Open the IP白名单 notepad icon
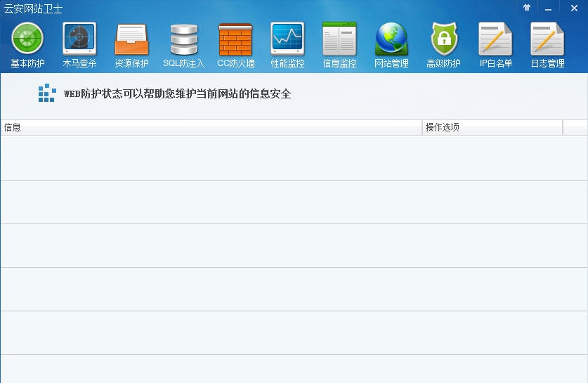The height and width of the screenshot is (383, 588). tap(495, 39)
